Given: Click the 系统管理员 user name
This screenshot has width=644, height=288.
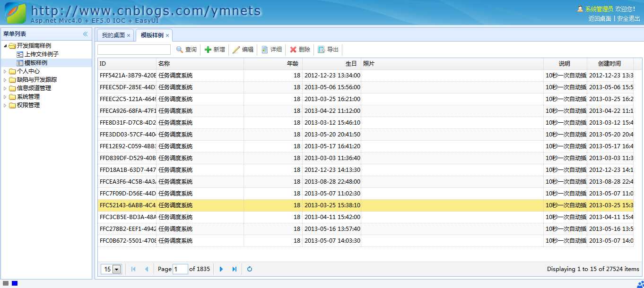Looking at the screenshot, I should coord(599,9).
